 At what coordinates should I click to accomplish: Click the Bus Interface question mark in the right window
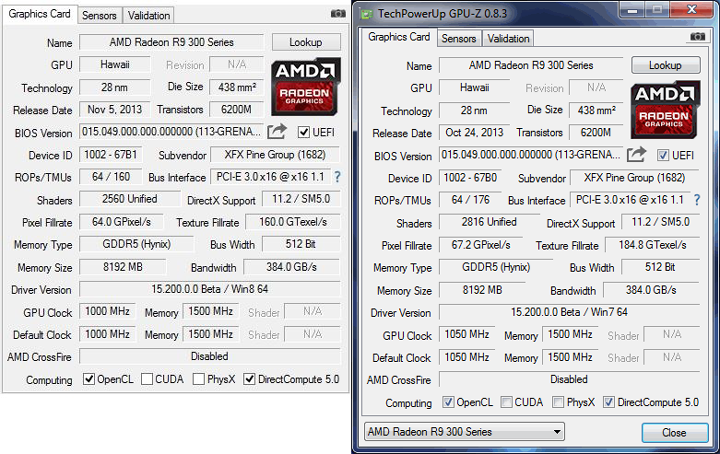[x=697, y=200]
